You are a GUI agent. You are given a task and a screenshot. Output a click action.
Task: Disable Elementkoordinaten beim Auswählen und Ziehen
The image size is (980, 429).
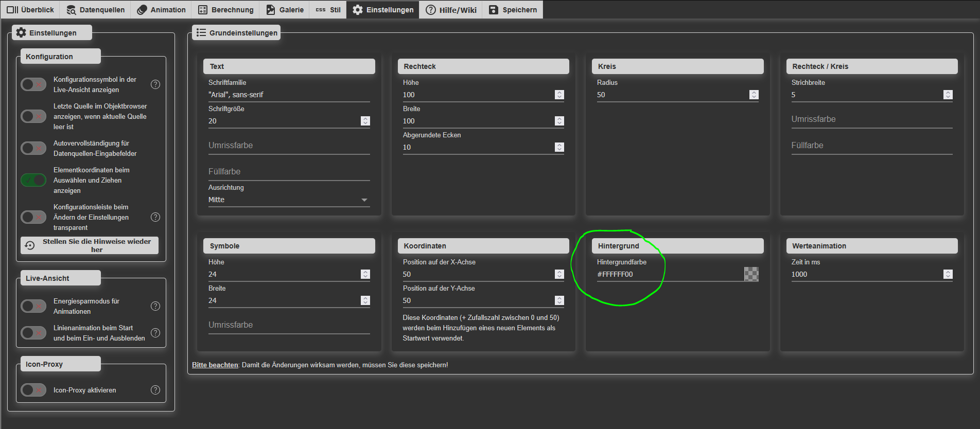click(x=33, y=180)
